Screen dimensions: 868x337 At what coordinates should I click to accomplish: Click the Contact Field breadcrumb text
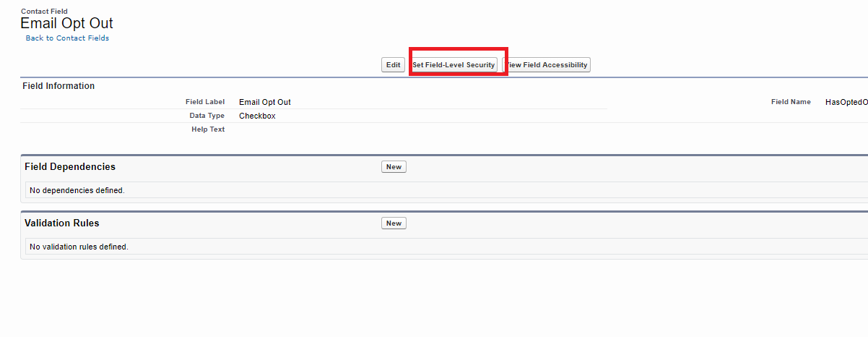pos(44,12)
